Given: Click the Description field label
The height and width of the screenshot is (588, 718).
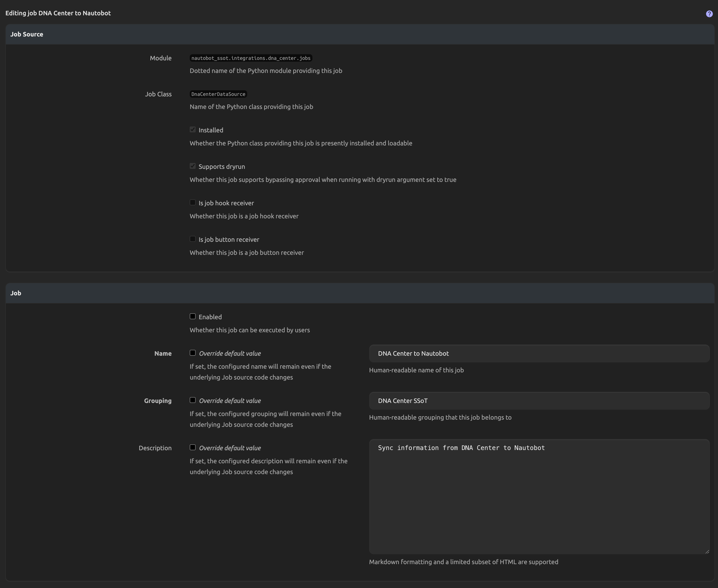Looking at the screenshot, I should (x=155, y=448).
